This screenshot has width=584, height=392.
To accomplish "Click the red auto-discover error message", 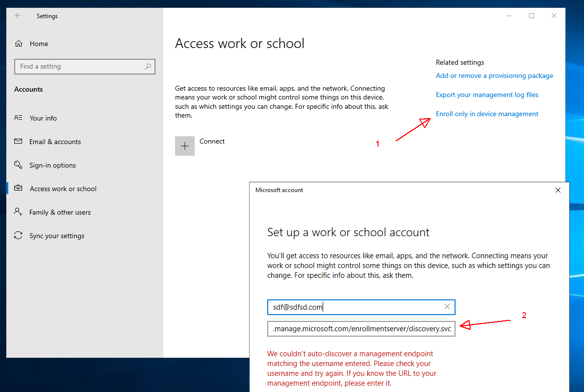I will [x=352, y=368].
